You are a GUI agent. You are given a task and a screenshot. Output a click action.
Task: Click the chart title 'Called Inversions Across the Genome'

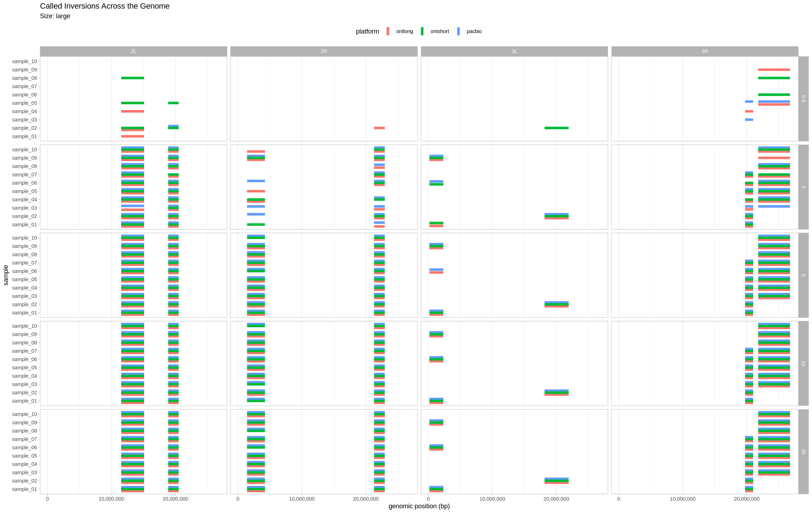coord(105,6)
